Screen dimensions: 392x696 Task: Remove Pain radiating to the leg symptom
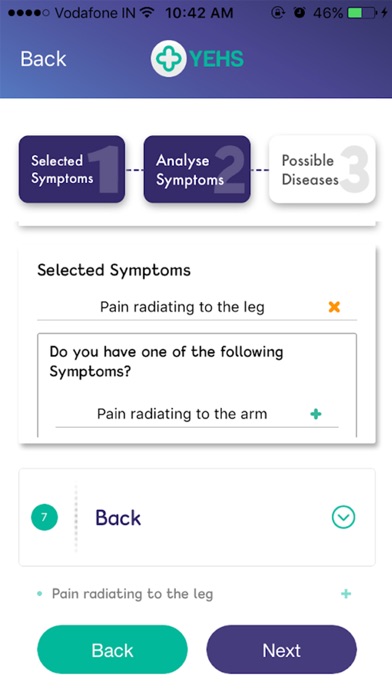coord(334,307)
